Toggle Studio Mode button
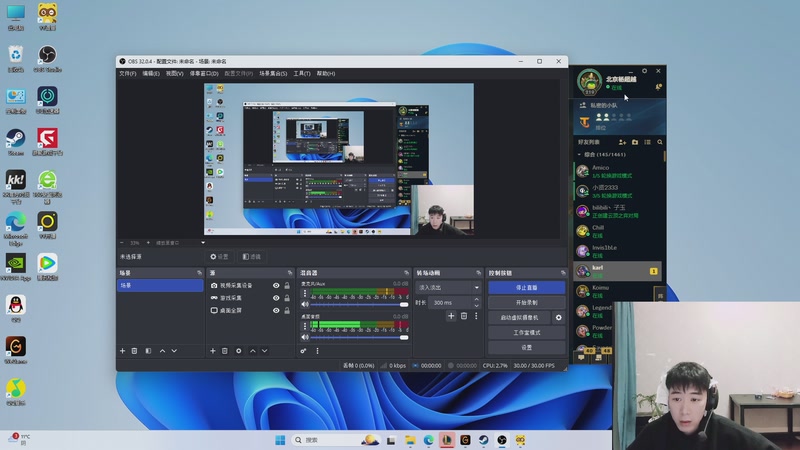The image size is (800, 450). coord(527,333)
